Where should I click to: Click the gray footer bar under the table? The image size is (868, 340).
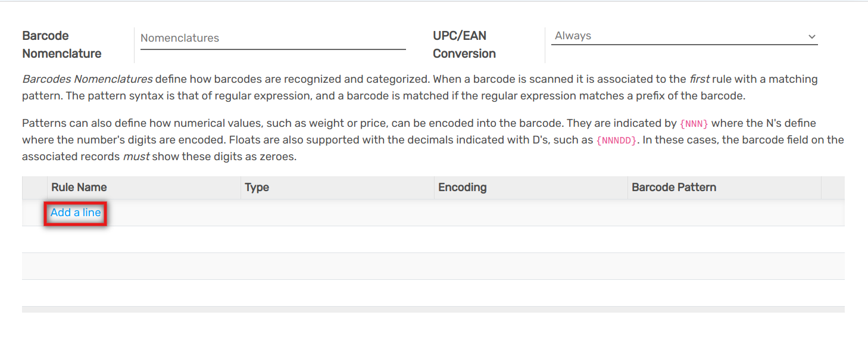433,310
